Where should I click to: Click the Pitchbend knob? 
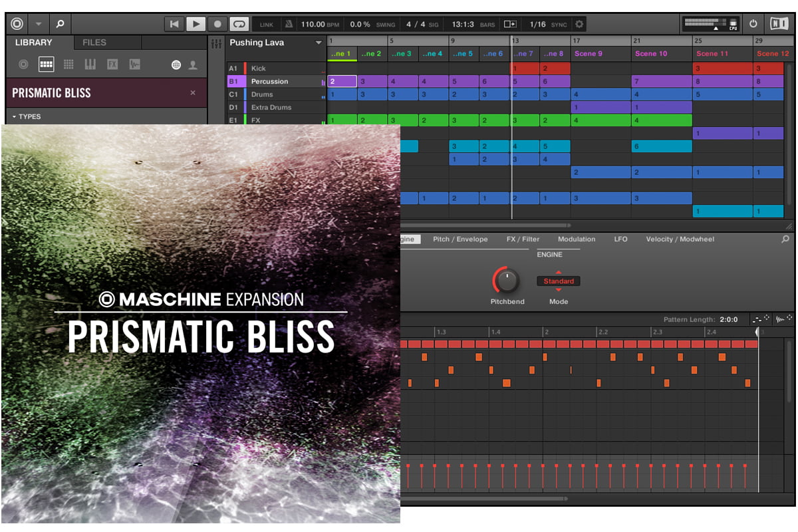pos(507,281)
